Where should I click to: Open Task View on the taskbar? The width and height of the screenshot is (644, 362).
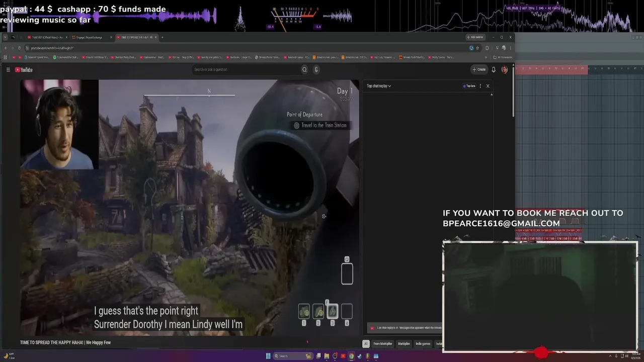pos(318,356)
